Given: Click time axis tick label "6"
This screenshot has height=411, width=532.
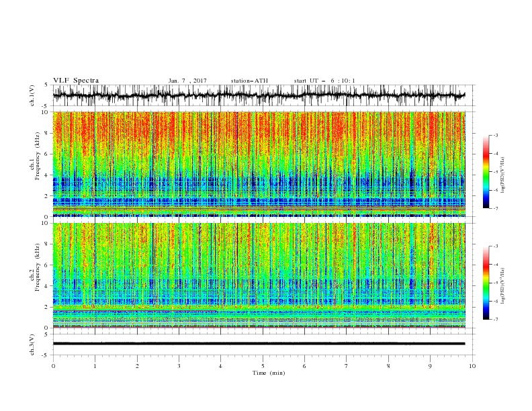Looking at the screenshot, I should (x=305, y=366).
